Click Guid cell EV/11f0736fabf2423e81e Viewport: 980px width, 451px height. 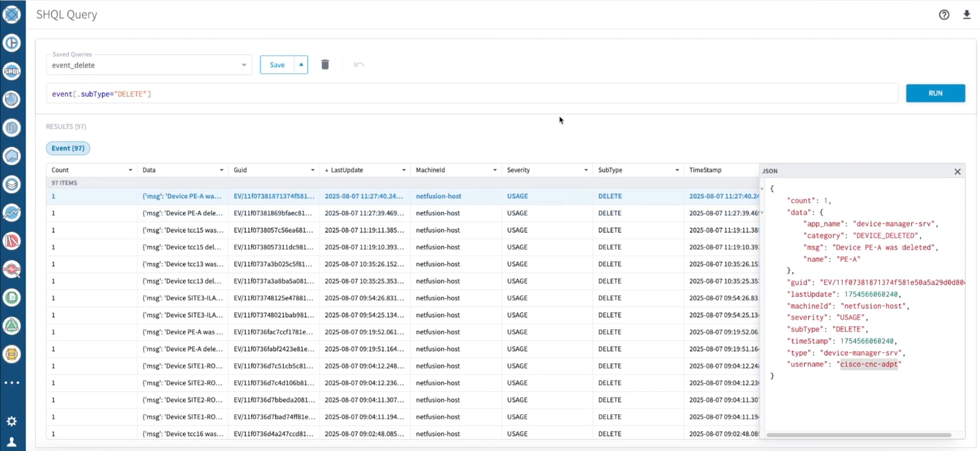274,349
